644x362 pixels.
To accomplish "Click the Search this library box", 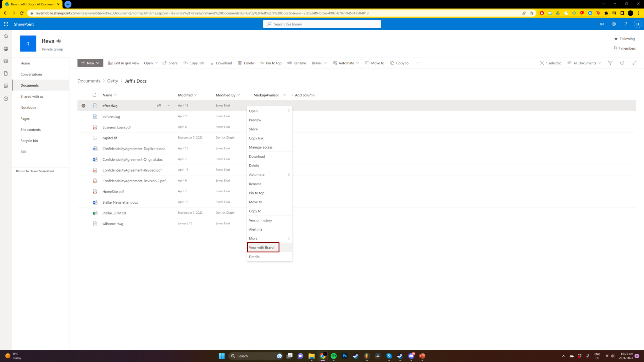I will [x=322, y=24].
